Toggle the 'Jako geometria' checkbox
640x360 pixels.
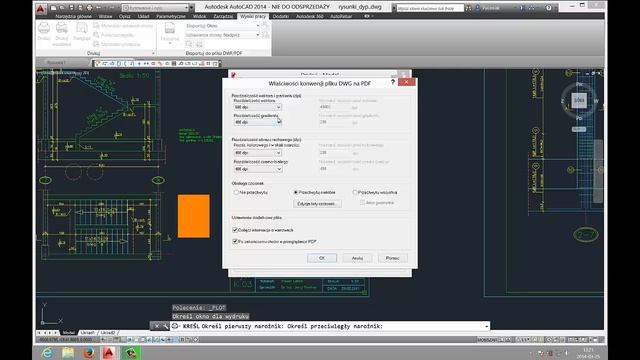click(362, 202)
